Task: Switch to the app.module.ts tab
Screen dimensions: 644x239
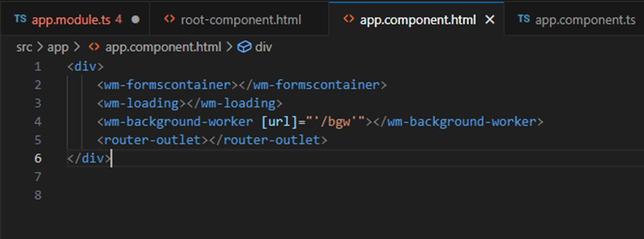Action: coord(75,19)
